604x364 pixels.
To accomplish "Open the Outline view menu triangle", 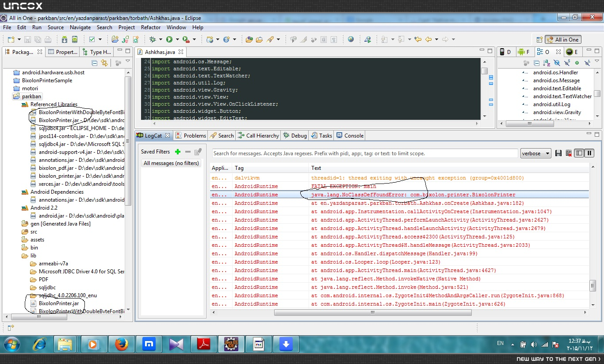I will pos(598,61).
